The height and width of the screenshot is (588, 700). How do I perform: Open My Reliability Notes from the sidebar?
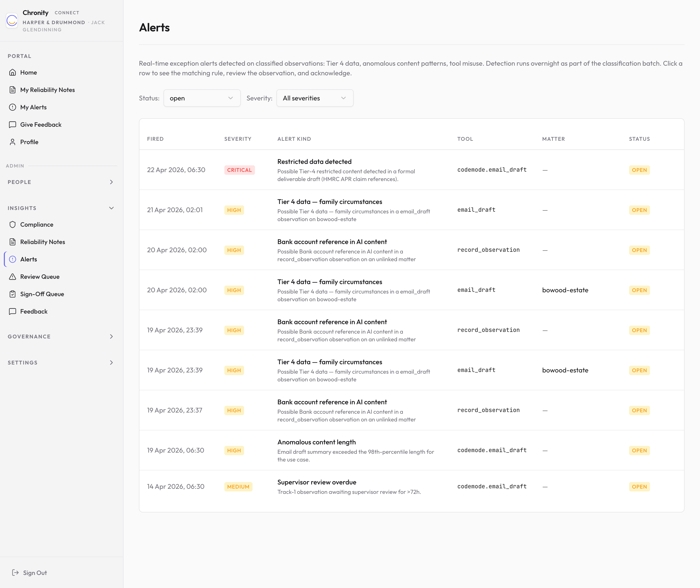tap(47, 90)
